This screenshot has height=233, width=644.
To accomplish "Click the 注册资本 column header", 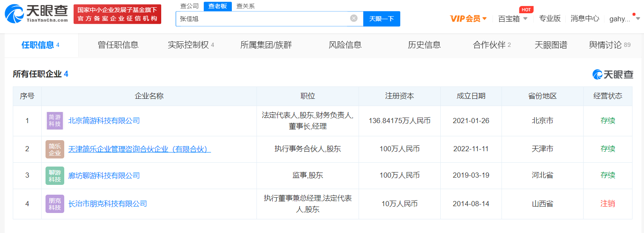I will coord(399,96).
